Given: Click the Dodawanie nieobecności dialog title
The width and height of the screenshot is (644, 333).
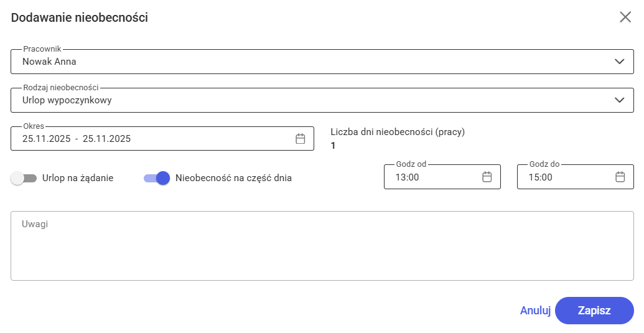Looking at the screenshot, I should (x=80, y=17).
